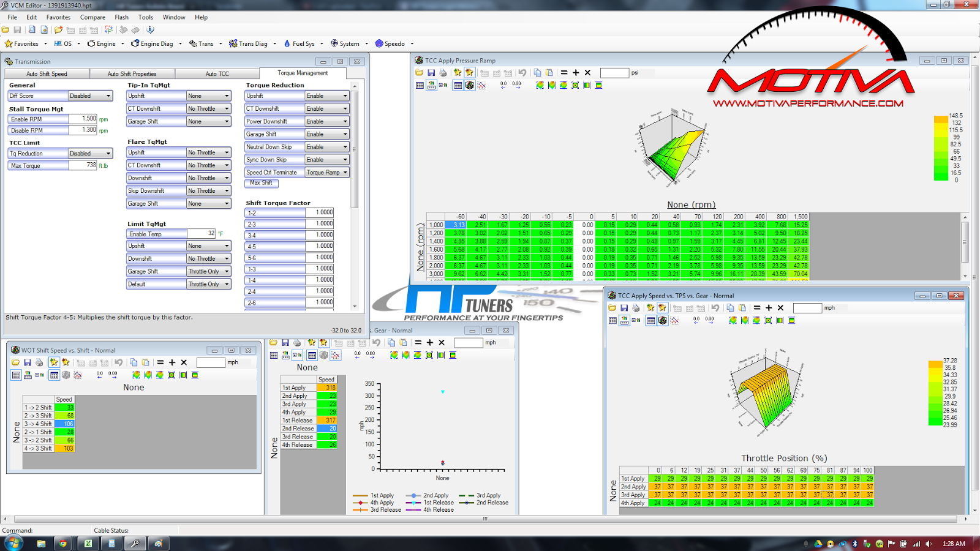Open the Limit TqMgt Default dropdown
The width and height of the screenshot is (980, 551).
(x=227, y=284)
